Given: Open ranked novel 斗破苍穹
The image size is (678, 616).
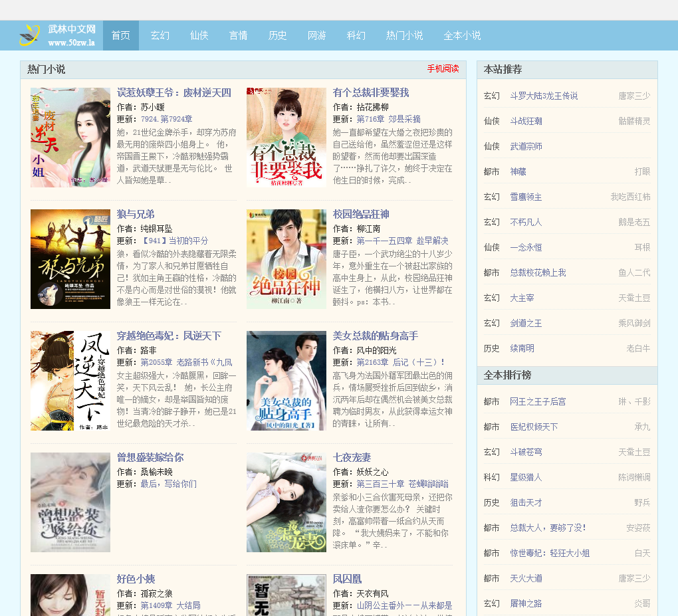Looking at the screenshot, I should click(526, 452).
